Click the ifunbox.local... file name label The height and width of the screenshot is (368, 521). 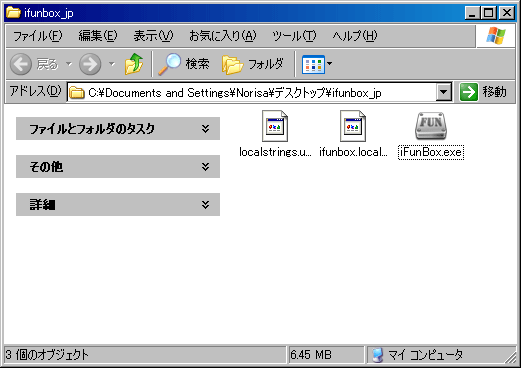click(x=353, y=152)
